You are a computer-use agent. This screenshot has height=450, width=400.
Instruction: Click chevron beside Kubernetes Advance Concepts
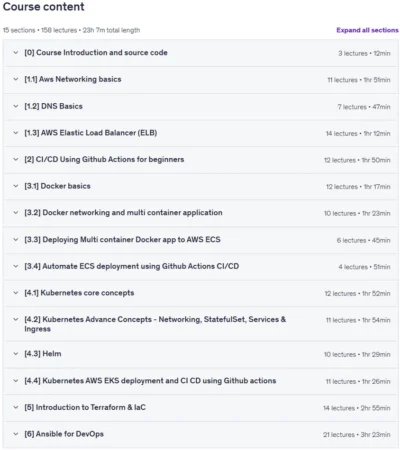click(16, 319)
